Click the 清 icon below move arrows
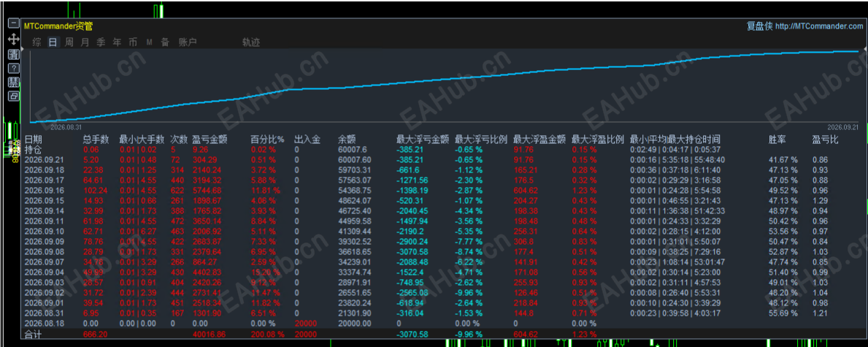The image size is (868, 347). tap(14, 54)
